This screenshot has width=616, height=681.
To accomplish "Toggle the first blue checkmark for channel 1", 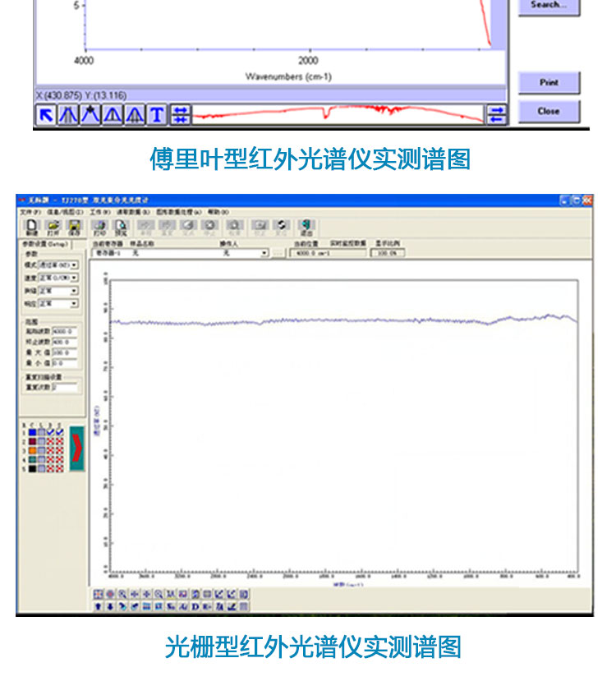I will coord(51,431).
